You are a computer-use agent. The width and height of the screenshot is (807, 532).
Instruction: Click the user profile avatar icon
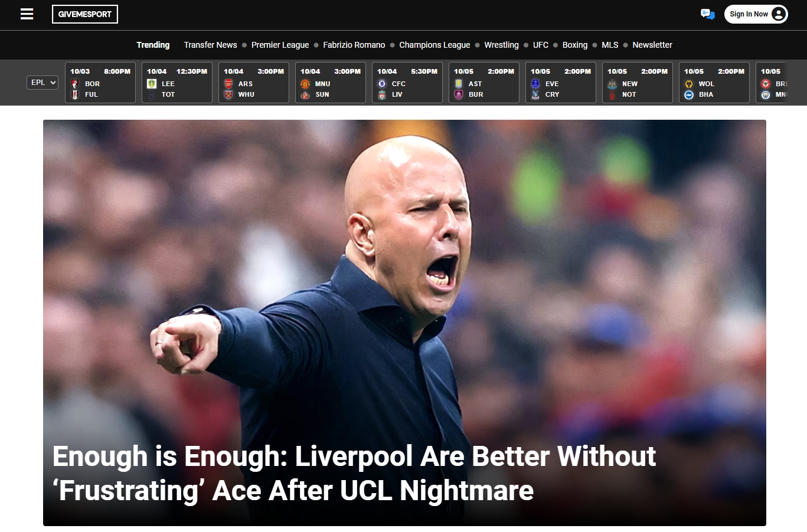pyautogui.click(x=779, y=14)
